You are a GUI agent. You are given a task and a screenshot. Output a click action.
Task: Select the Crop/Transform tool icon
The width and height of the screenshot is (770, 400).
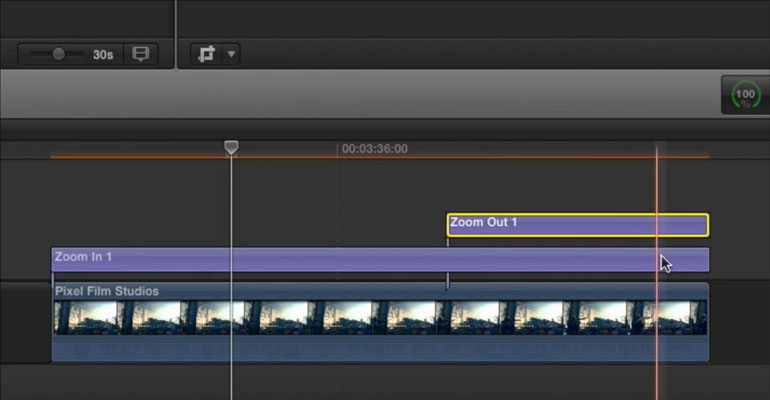[207, 54]
